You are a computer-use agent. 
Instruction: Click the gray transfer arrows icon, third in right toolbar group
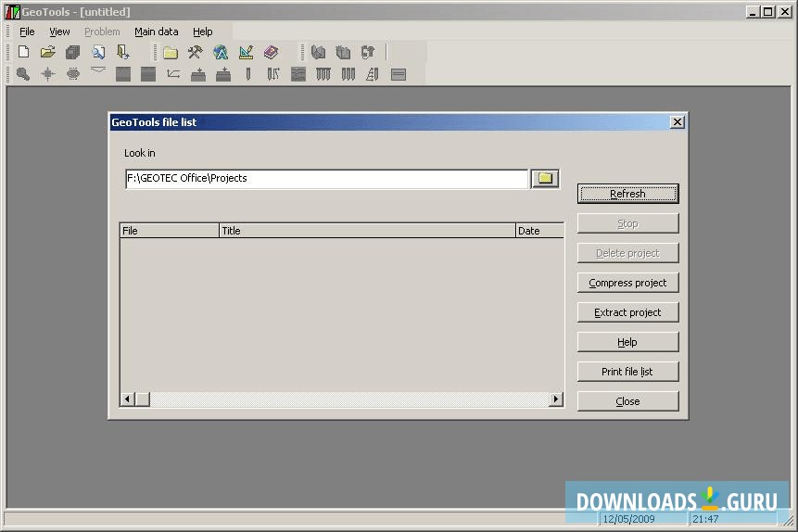point(368,52)
